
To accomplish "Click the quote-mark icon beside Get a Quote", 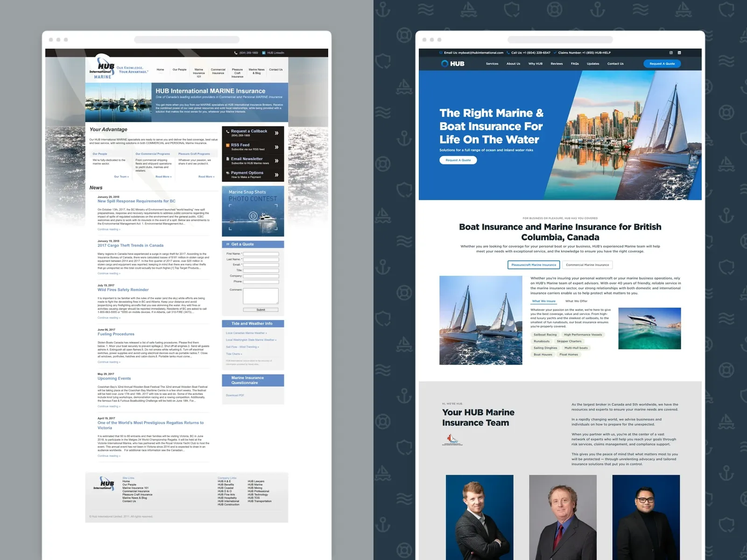I will click(x=228, y=244).
